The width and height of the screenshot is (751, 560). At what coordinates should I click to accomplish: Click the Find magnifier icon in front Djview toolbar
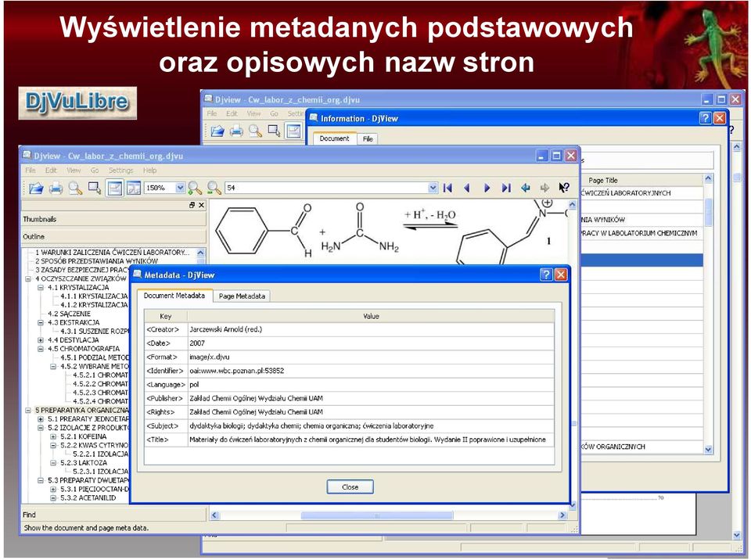click(x=75, y=188)
